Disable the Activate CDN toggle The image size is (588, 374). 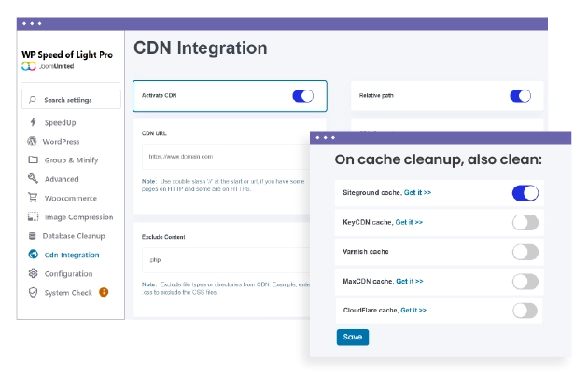(303, 96)
